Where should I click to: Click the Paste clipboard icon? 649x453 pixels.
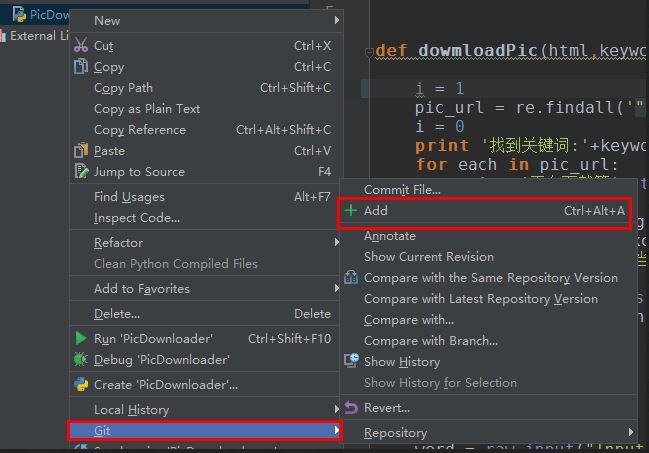(81, 150)
